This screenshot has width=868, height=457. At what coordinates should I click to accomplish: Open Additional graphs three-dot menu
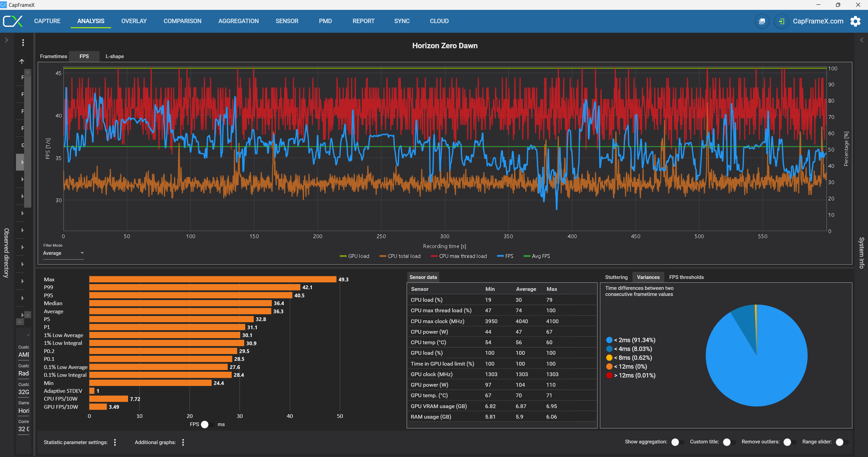click(x=183, y=442)
